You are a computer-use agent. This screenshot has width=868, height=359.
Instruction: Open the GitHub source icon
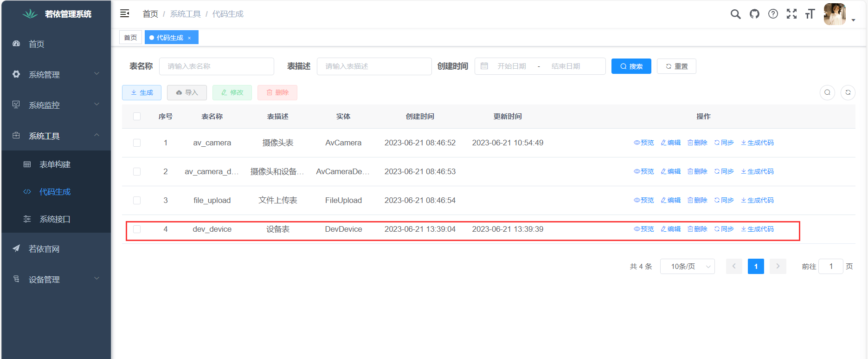click(x=754, y=14)
